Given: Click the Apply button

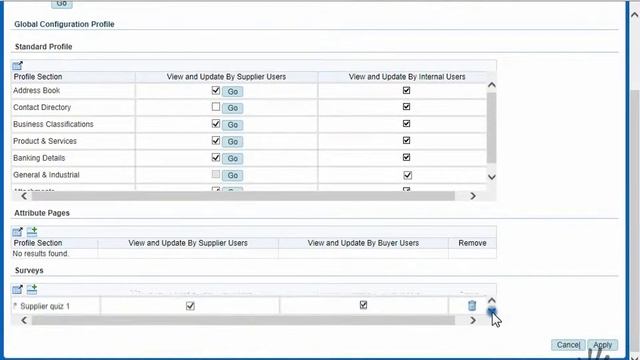Looking at the screenshot, I should tap(602, 345).
